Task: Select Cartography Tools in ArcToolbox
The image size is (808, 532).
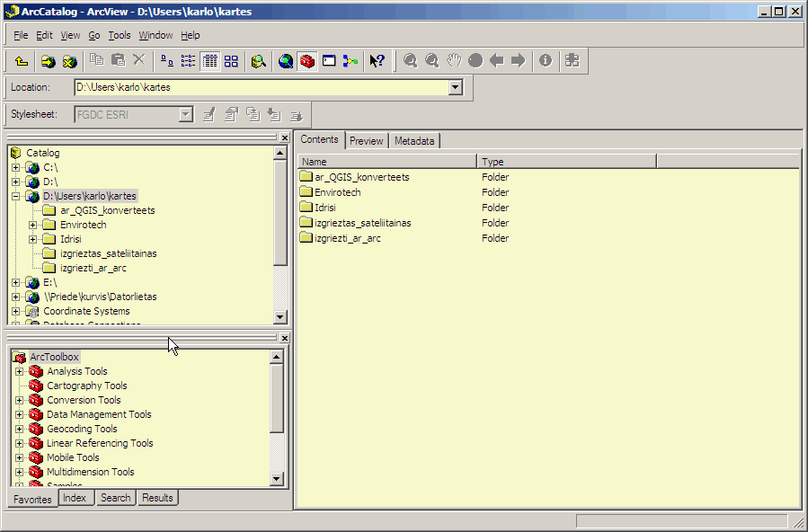Action: click(86, 386)
